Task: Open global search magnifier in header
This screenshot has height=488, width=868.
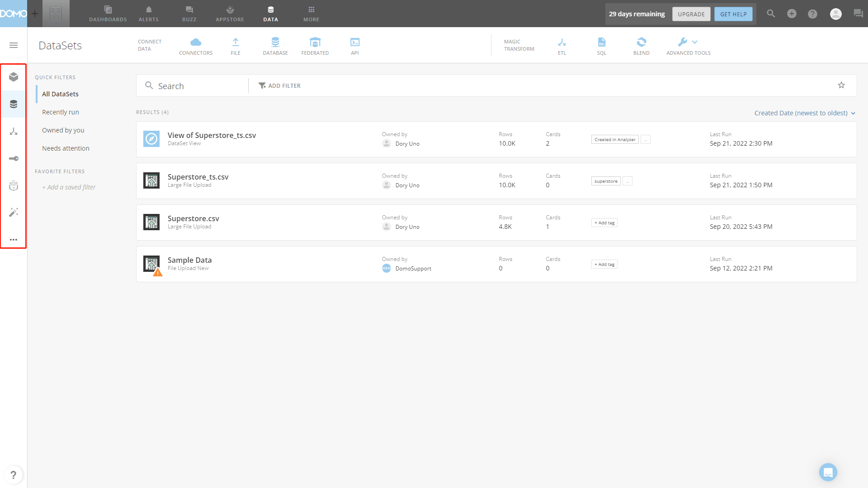Action: 771,14
